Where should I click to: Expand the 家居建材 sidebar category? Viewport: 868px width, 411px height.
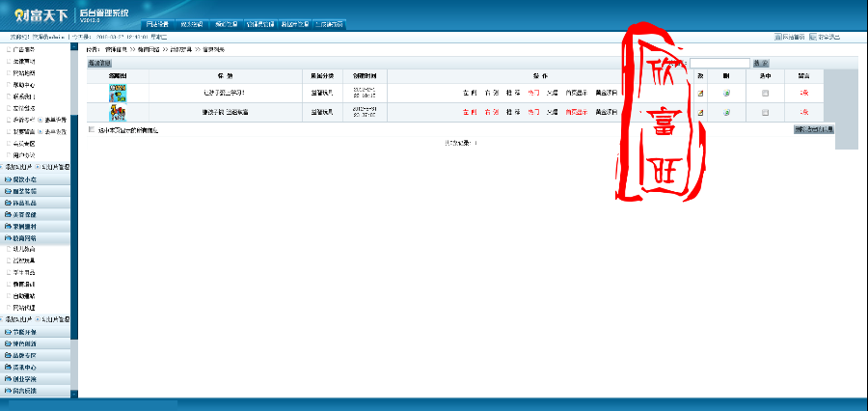36,227
